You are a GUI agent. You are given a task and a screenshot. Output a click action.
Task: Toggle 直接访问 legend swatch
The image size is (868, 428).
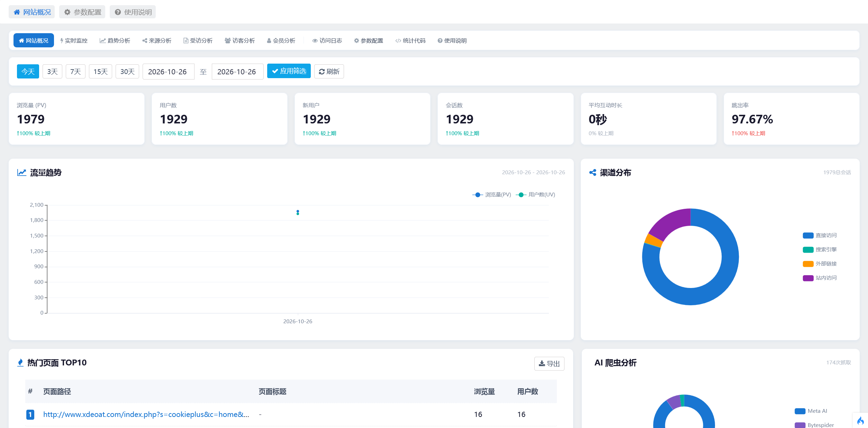808,235
